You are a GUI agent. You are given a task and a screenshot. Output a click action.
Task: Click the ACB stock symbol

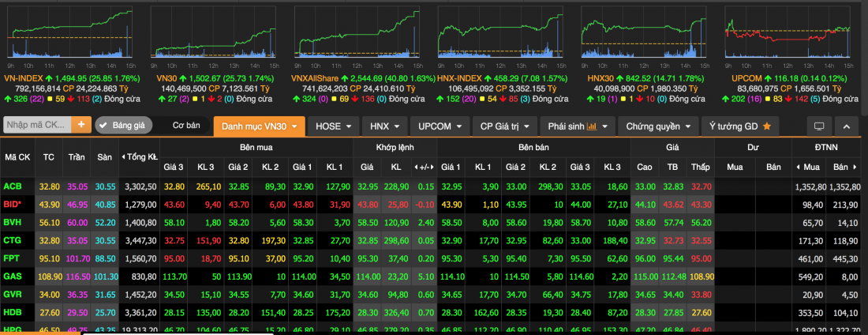coord(13,186)
